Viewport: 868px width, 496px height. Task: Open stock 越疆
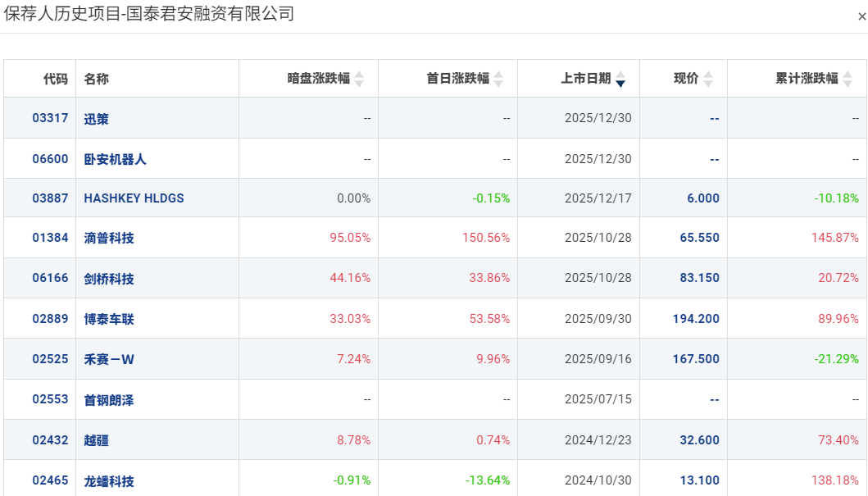point(97,440)
